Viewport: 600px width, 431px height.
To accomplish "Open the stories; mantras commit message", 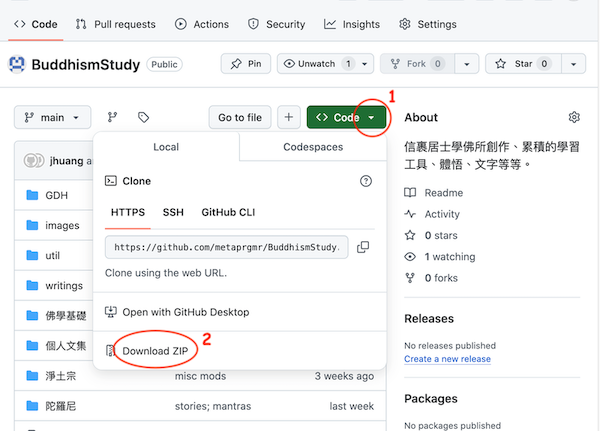I will click(213, 406).
